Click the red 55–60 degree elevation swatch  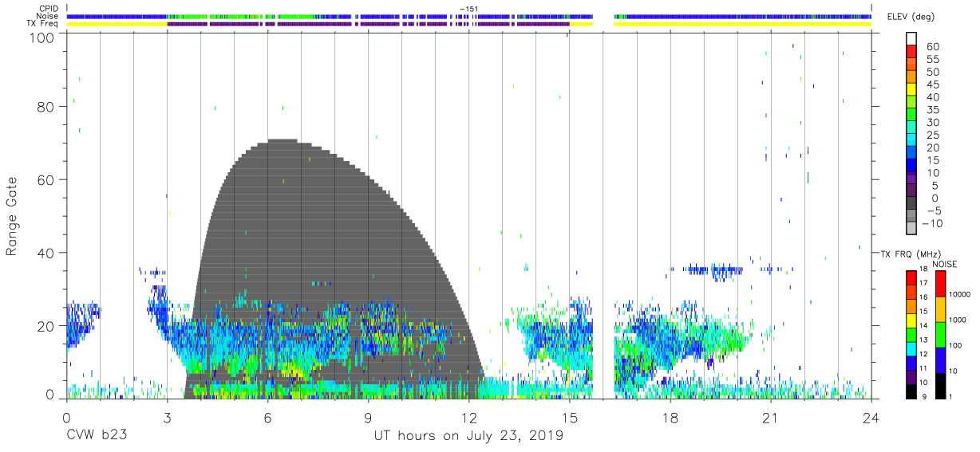click(911, 53)
